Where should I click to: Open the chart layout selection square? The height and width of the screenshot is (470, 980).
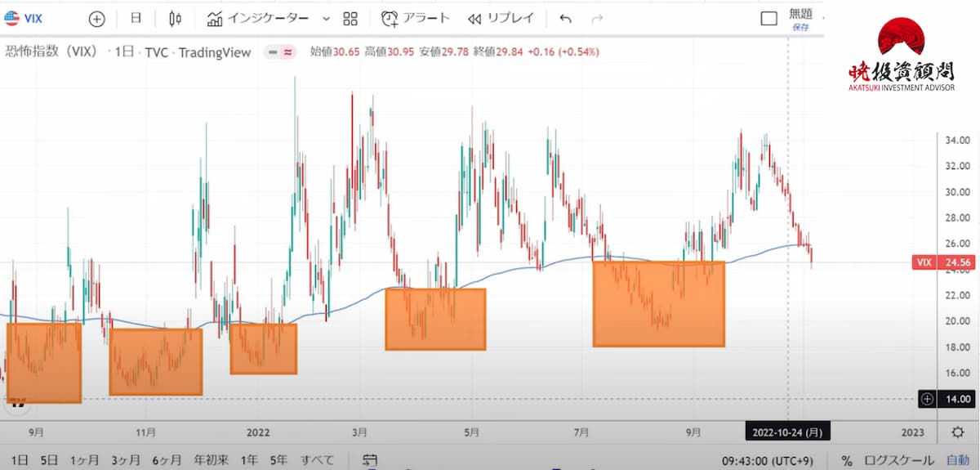pyautogui.click(x=768, y=19)
